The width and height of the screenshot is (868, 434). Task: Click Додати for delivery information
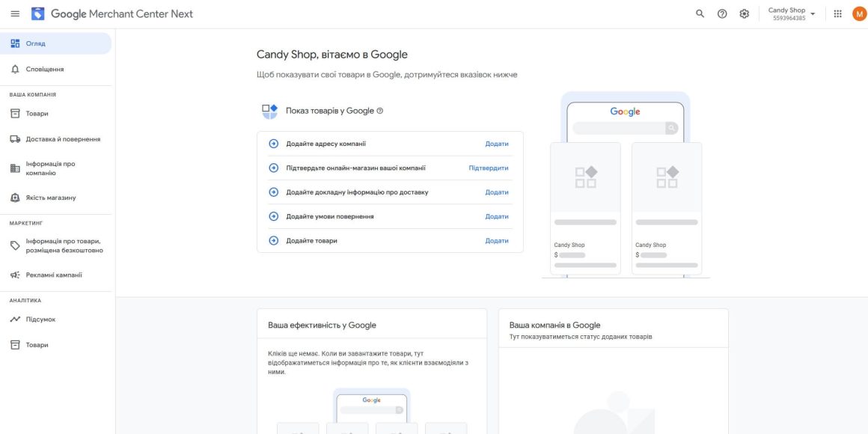tap(497, 192)
